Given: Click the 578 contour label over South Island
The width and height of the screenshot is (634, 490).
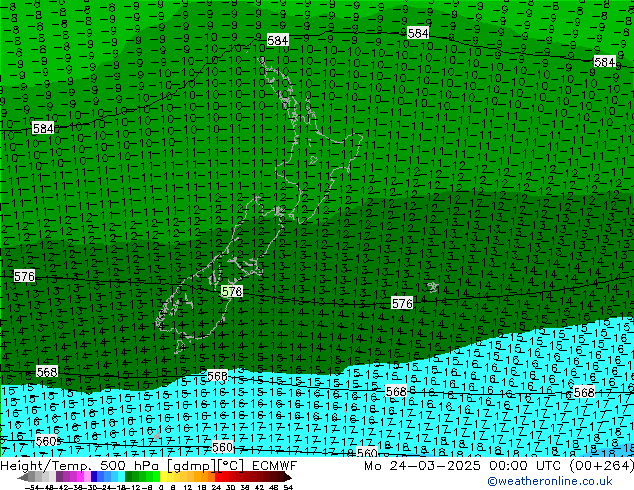Looking at the screenshot, I should (x=232, y=291).
